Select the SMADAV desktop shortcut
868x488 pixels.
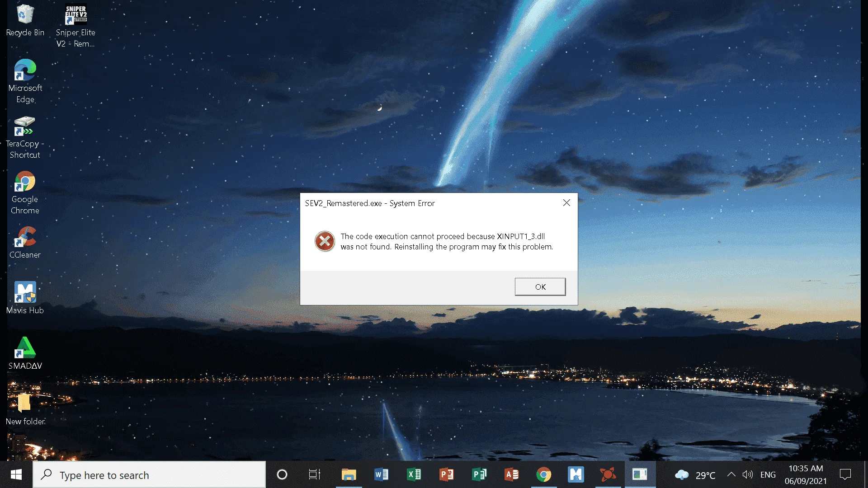point(25,354)
